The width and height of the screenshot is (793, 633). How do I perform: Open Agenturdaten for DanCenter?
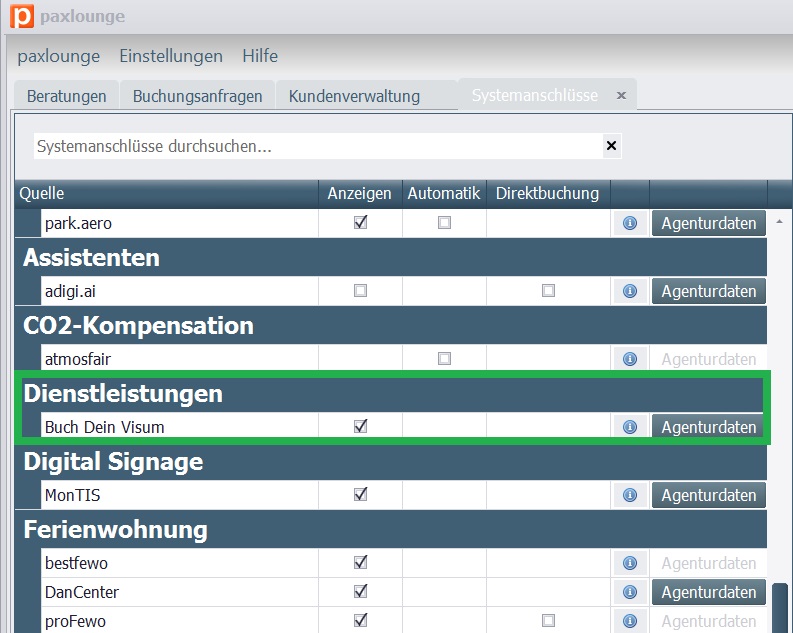pyautogui.click(x=709, y=592)
